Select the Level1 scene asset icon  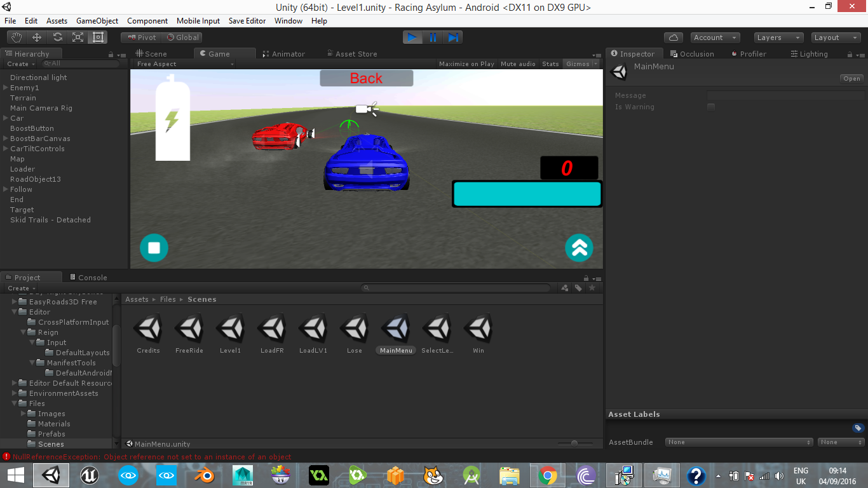(x=231, y=329)
